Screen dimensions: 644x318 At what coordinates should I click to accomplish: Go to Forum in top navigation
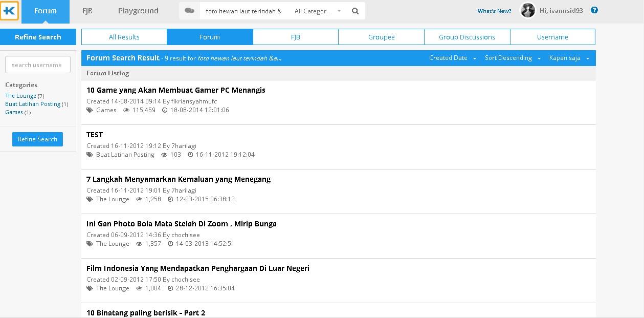46,11
